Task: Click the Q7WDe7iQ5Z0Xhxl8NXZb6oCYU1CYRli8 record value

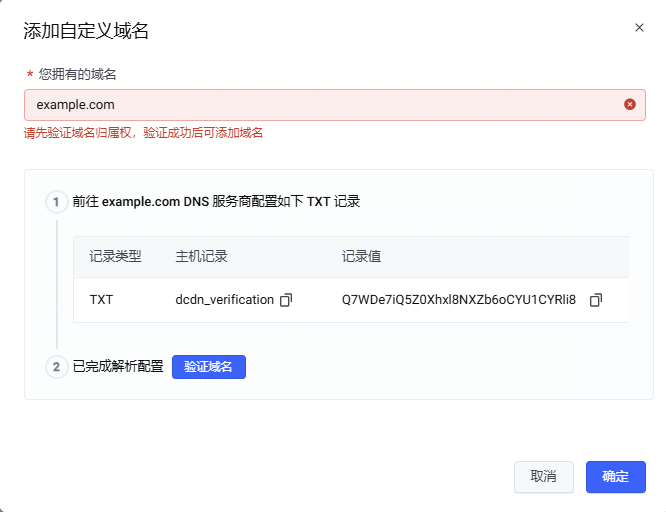Action: pyautogui.click(x=458, y=300)
